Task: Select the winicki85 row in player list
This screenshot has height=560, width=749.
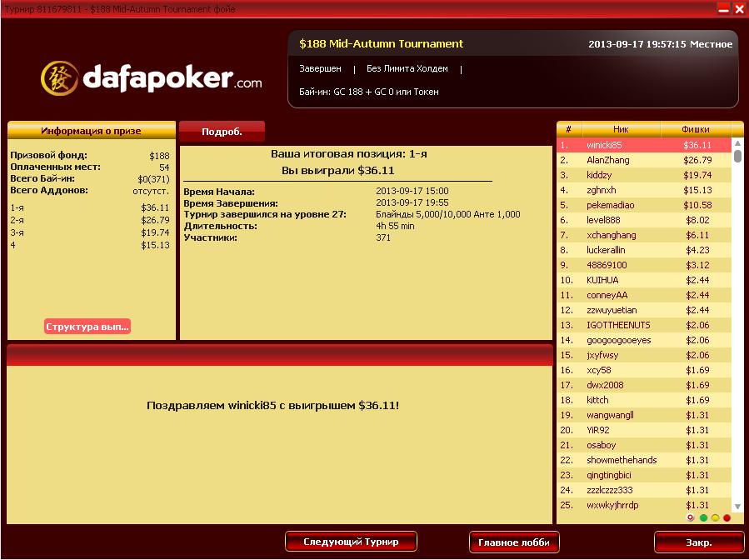Action: tap(644, 145)
